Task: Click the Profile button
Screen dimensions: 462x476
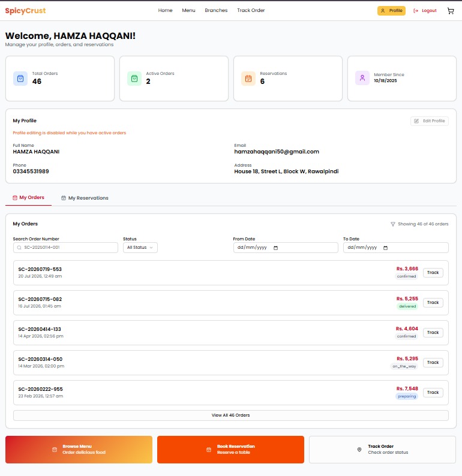Action: tap(391, 11)
